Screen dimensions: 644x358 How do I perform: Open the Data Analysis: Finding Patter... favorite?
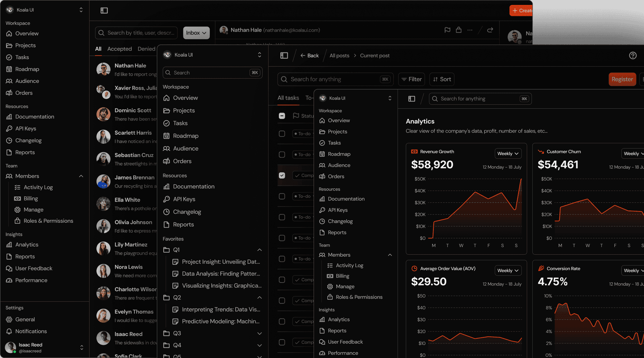click(216, 274)
